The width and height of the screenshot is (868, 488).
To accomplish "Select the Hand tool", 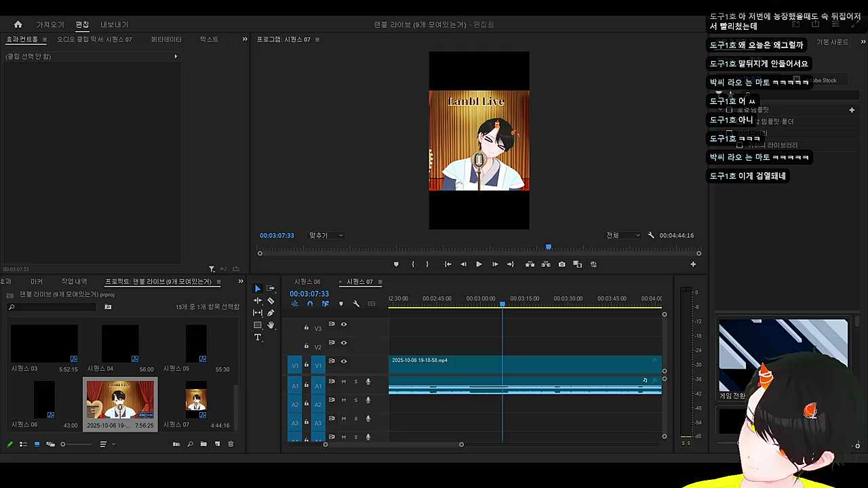I will [271, 325].
